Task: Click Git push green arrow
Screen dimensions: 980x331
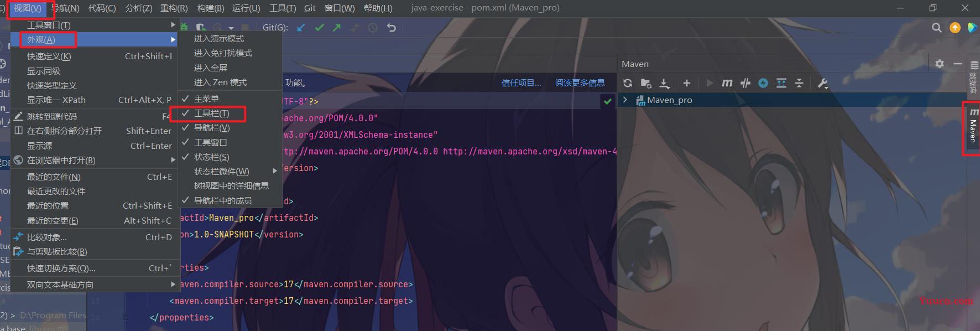Action: click(x=337, y=28)
